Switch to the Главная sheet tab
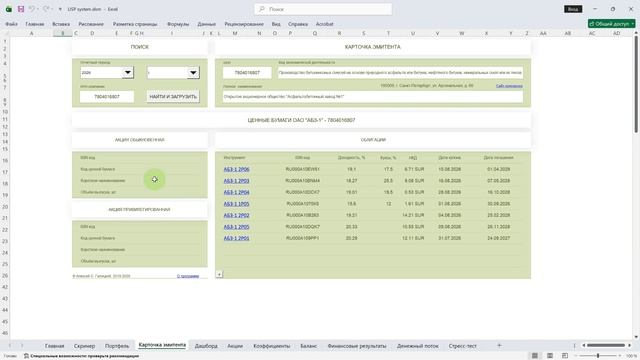 (x=54, y=346)
